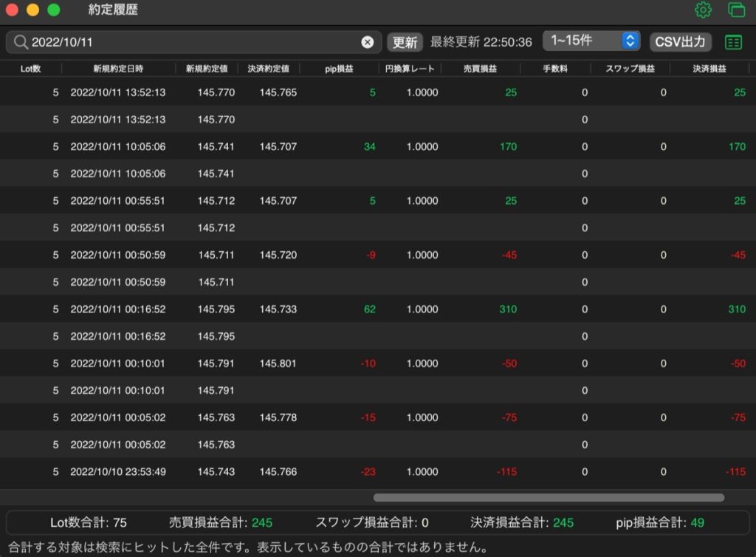Click the magnifying glass search icon
The image size is (756, 557).
pyautogui.click(x=20, y=42)
